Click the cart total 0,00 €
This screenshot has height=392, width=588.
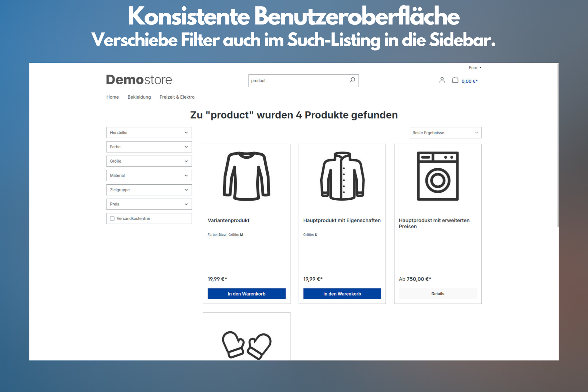point(469,81)
